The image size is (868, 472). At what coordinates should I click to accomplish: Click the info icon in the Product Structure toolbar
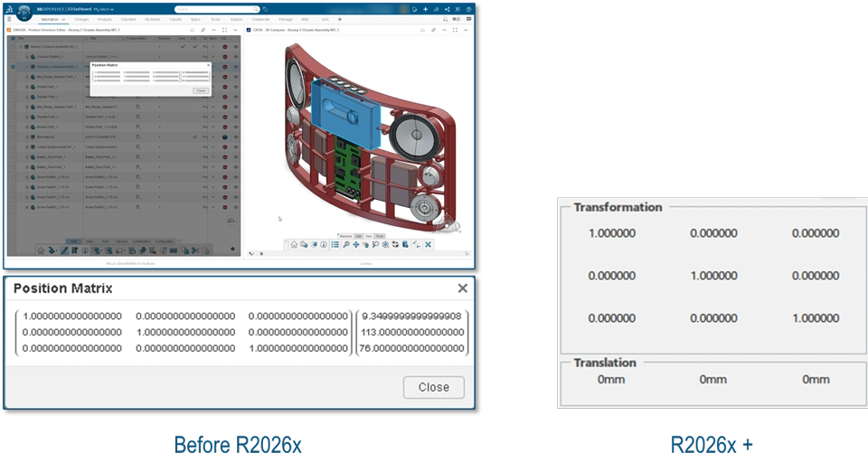pos(85,250)
